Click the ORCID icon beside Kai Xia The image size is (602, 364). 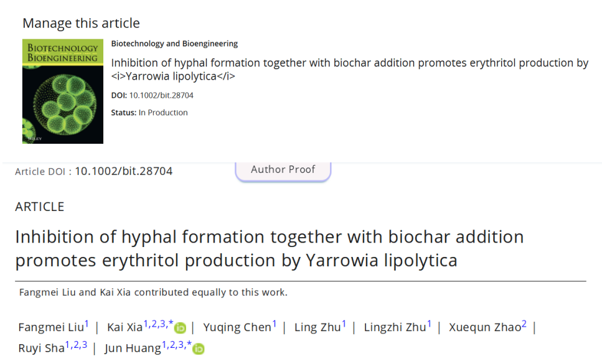pos(181,328)
